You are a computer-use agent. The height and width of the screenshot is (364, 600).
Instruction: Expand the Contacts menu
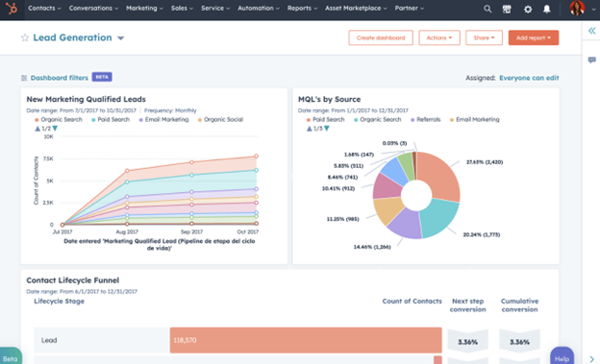[x=44, y=8]
